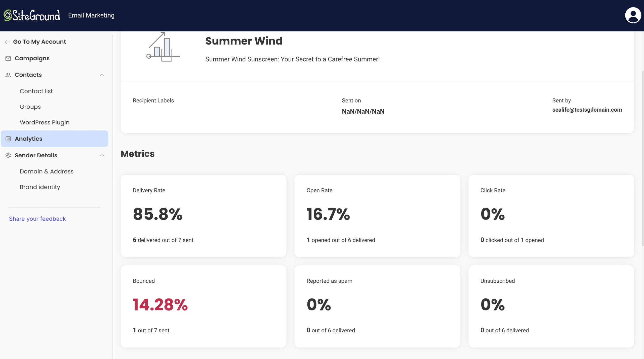Screen dimensions: 644x359
Task: Click '6 delivered out of 7 sent'
Action: [163, 240]
